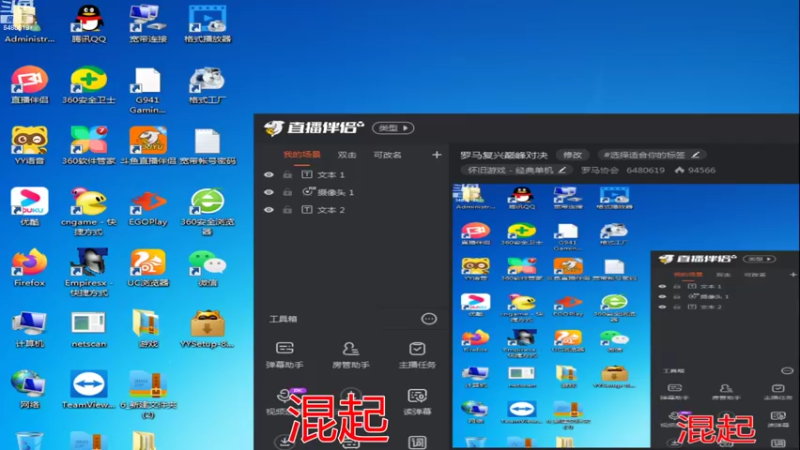Image resolution: width=800 pixels, height=450 pixels.
Task: Open the Administrator folder icon on desktop
Action: pos(28,23)
